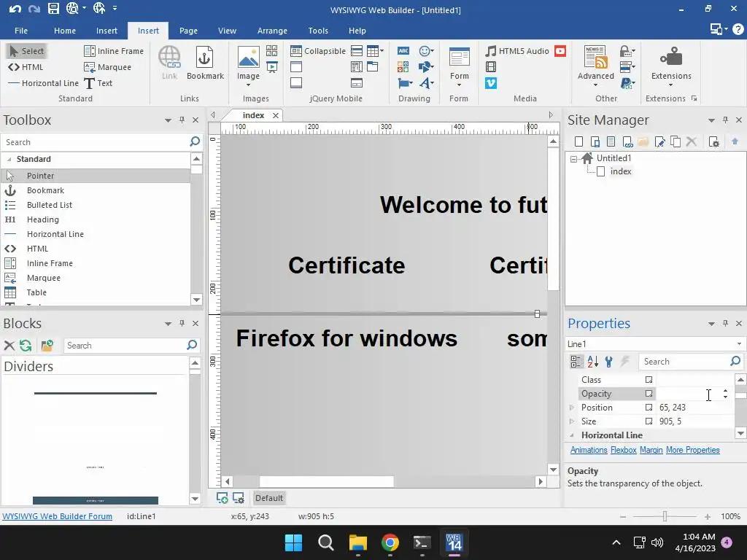Refresh the Blocks panel
This screenshot has height=560, width=747.
(x=26, y=346)
